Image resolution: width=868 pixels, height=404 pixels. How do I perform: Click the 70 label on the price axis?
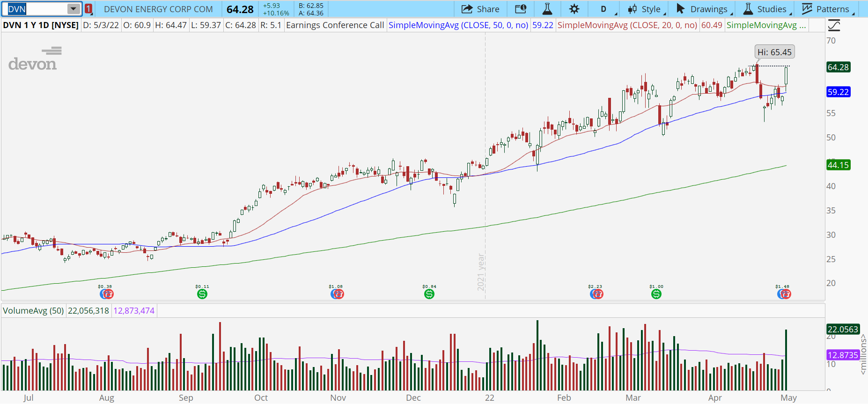click(x=831, y=41)
